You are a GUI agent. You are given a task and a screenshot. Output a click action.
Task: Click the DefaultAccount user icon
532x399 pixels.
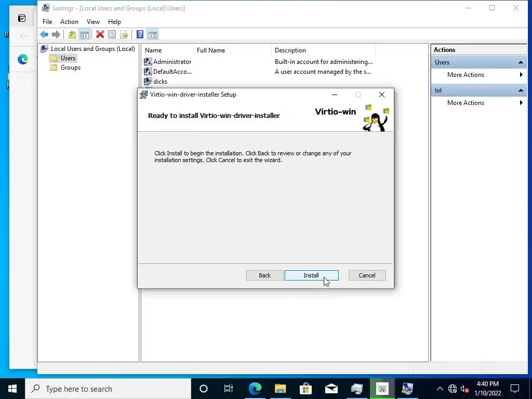click(148, 71)
